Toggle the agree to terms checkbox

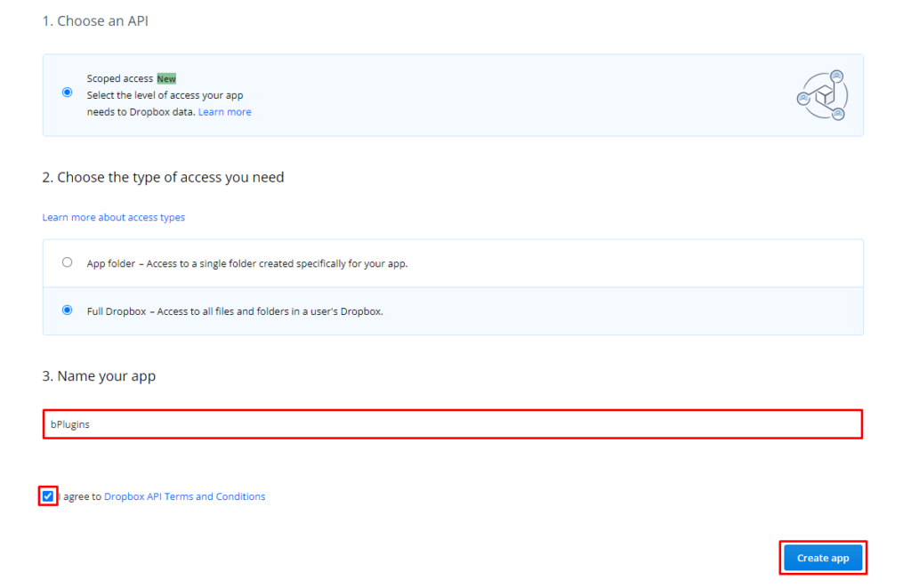tap(48, 496)
